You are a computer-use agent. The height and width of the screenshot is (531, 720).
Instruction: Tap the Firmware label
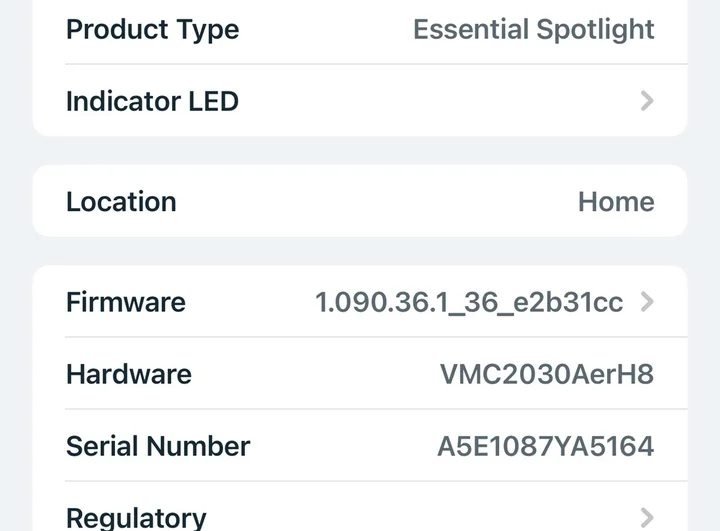point(126,302)
